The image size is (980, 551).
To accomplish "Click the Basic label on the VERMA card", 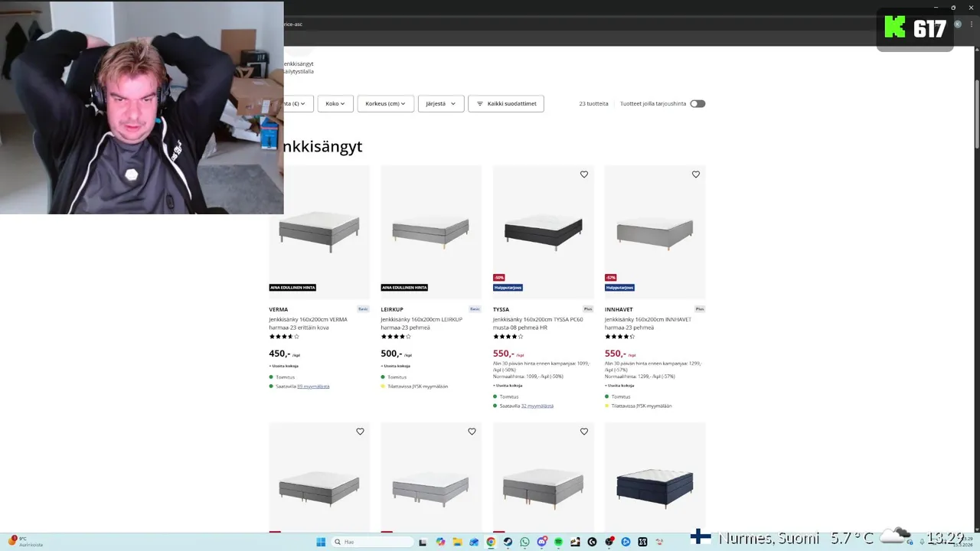I will (364, 309).
